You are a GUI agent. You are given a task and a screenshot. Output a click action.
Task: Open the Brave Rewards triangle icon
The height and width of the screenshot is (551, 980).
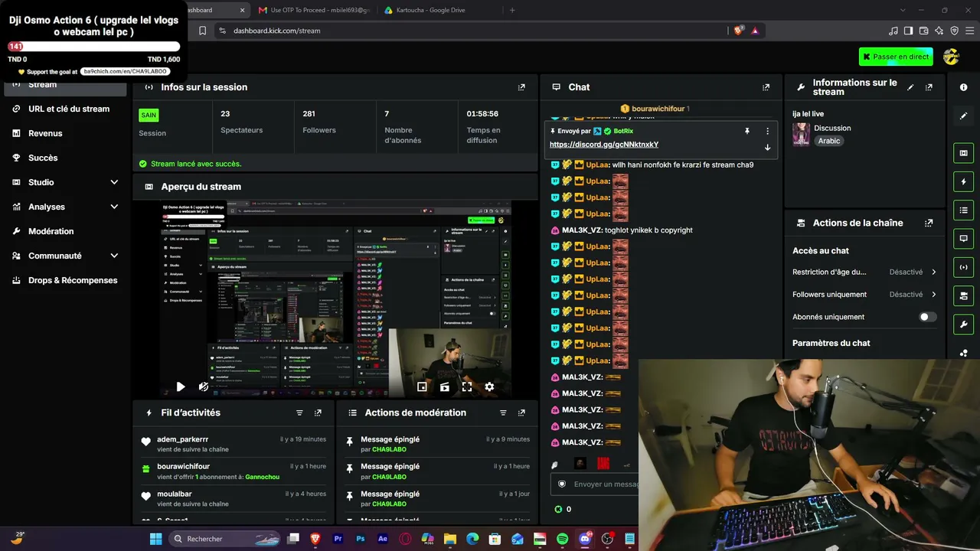755,31
